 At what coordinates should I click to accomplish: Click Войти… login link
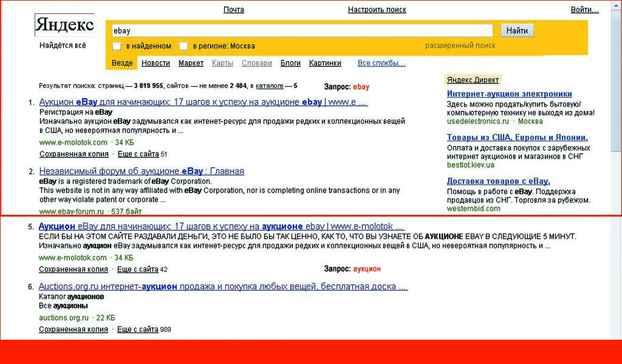pos(585,10)
